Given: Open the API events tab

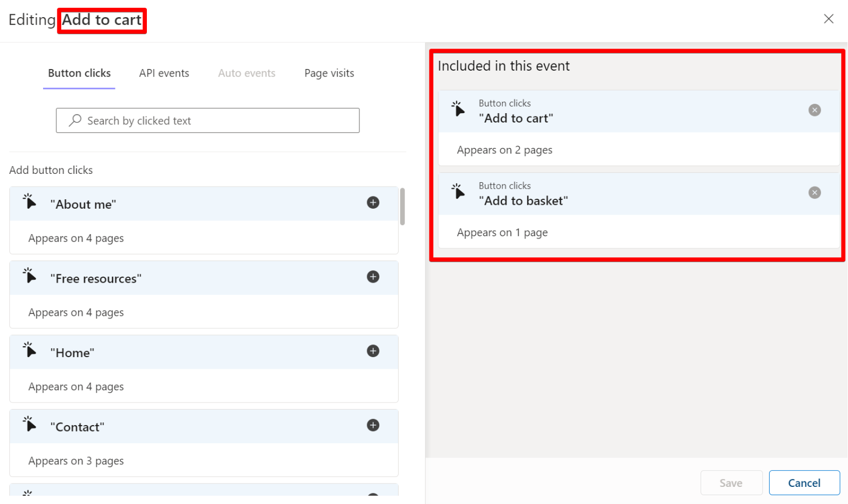Looking at the screenshot, I should (x=164, y=73).
